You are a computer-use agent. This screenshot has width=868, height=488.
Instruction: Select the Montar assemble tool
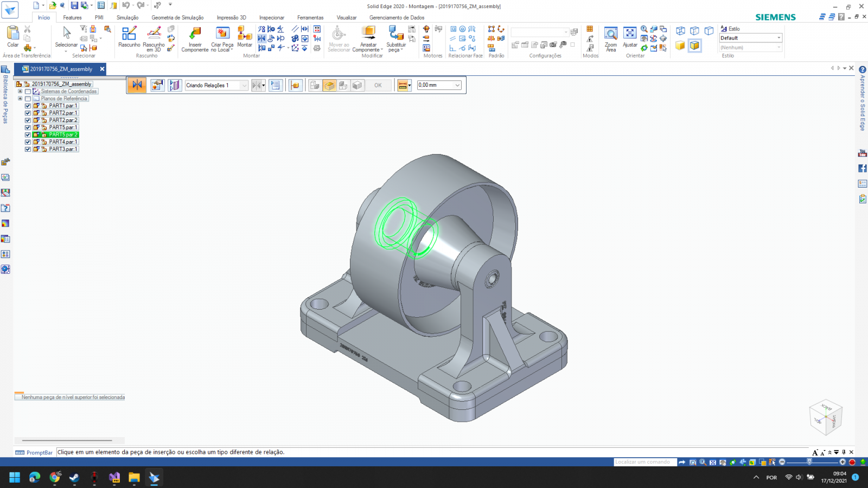tap(245, 34)
